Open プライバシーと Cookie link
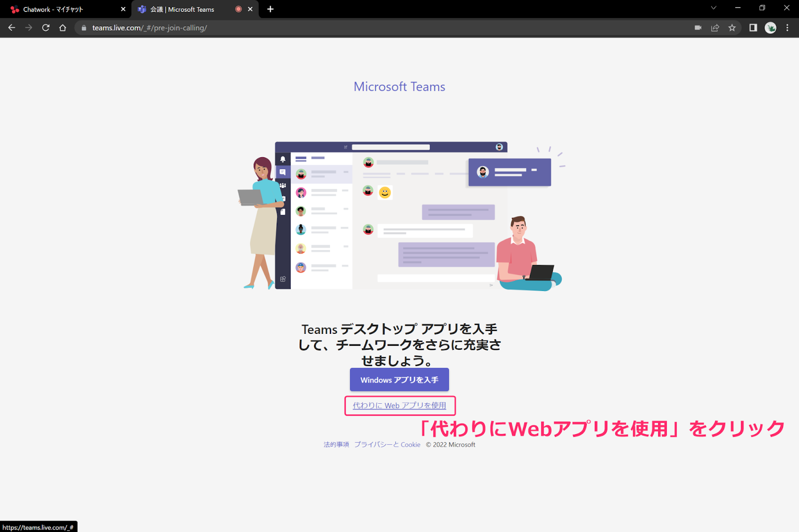799x532 pixels. click(x=388, y=445)
